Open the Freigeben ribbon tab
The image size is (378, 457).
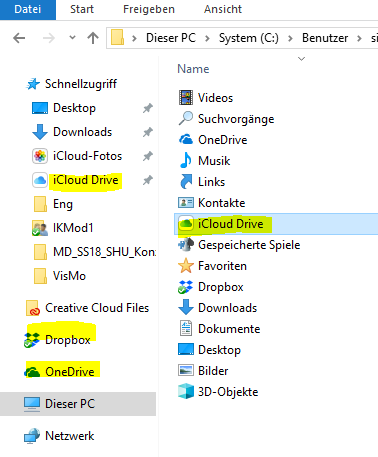point(149,9)
